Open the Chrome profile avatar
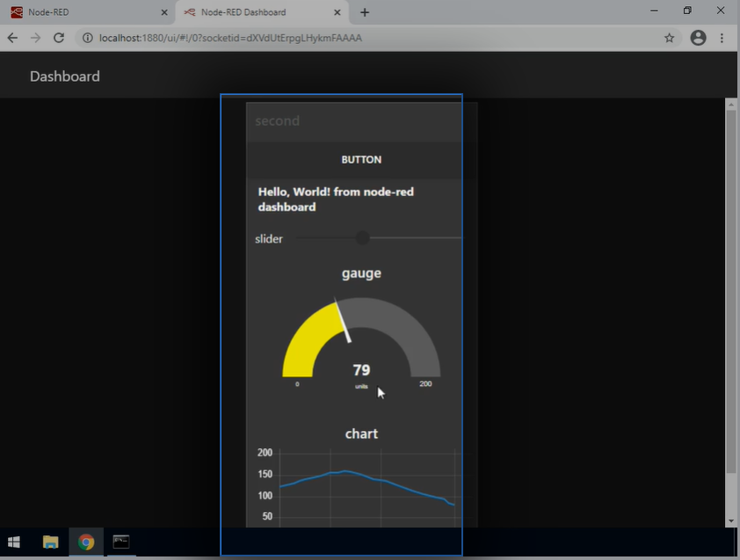The image size is (740, 560). click(x=698, y=38)
